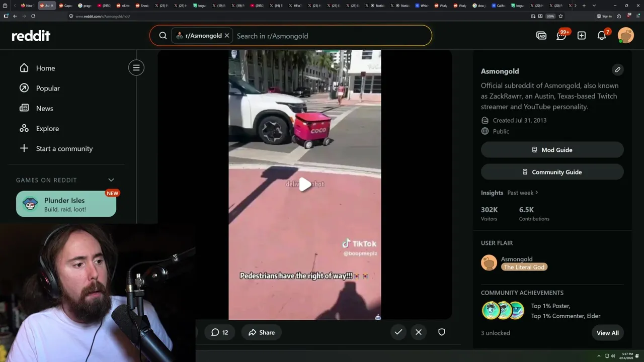View All community achievements
The height and width of the screenshot is (362, 644).
pyautogui.click(x=608, y=333)
